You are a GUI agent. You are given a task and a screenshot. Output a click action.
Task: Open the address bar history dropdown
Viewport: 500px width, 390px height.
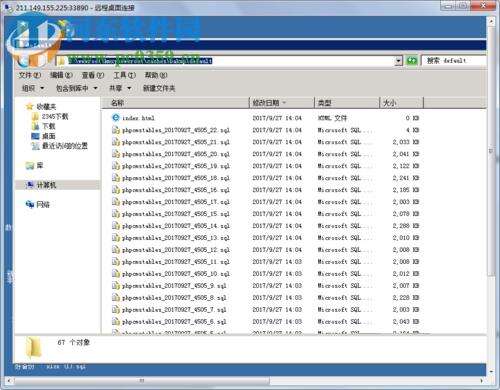(398, 61)
